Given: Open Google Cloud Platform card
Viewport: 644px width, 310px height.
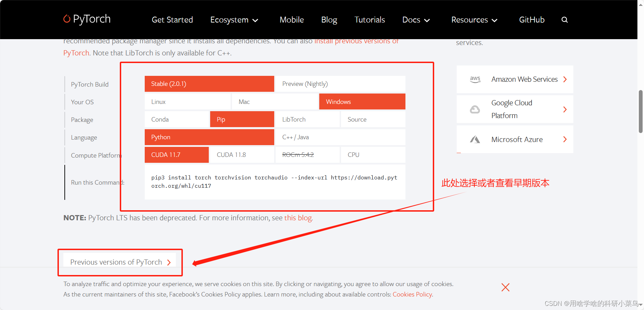Looking at the screenshot, I should [515, 109].
